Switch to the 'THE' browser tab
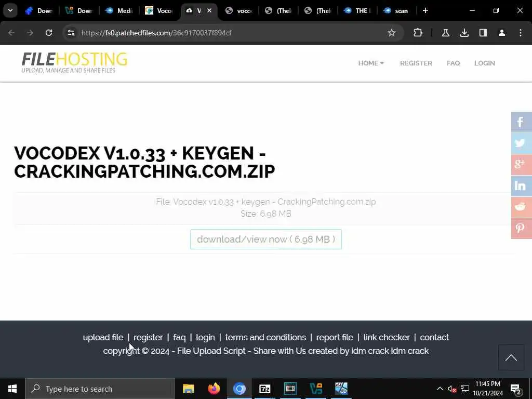This screenshot has height=399, width=532. coord(357,10)
